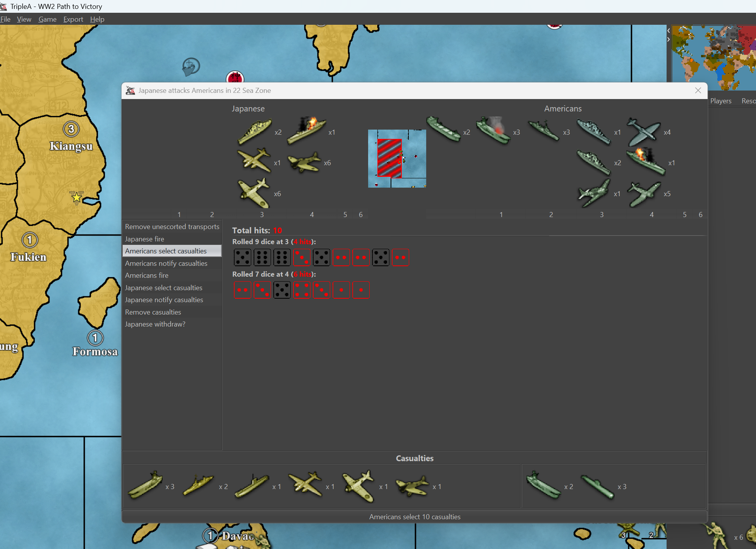Close the battle dialog window
This screenshot has width=756, height=549.
[698, 91]
